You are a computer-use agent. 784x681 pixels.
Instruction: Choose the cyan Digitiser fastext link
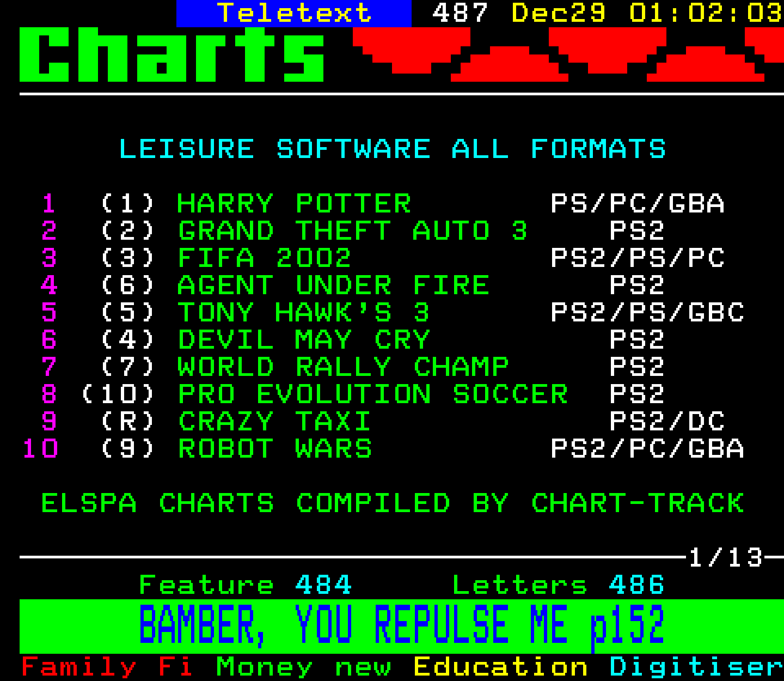click(696, 667)
